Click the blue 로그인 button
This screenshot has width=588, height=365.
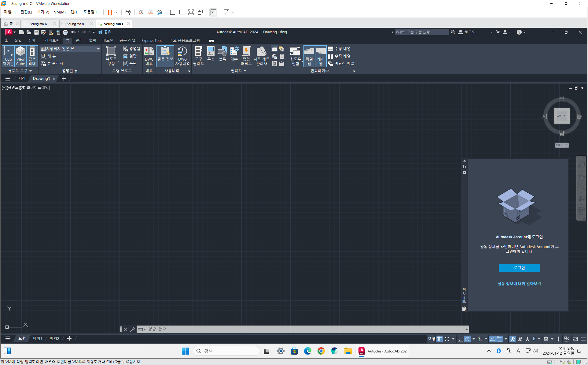tap(519, 268)
